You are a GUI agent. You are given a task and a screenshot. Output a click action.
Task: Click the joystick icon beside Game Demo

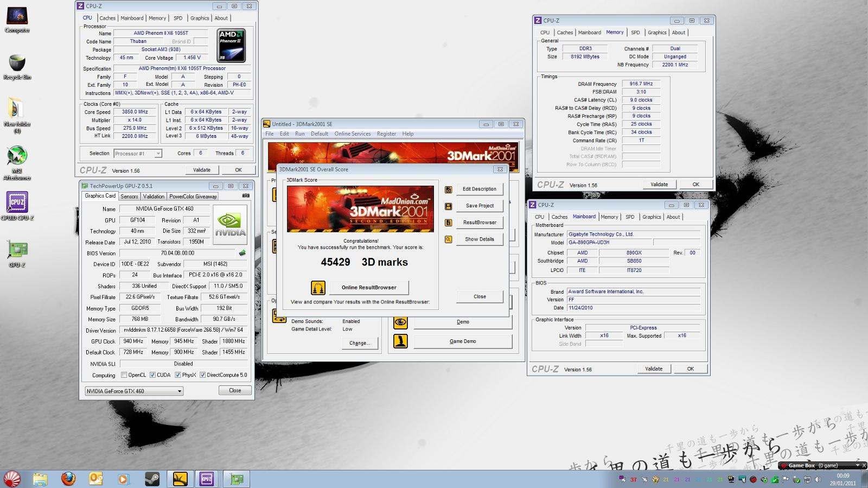(x=400, y=341)
